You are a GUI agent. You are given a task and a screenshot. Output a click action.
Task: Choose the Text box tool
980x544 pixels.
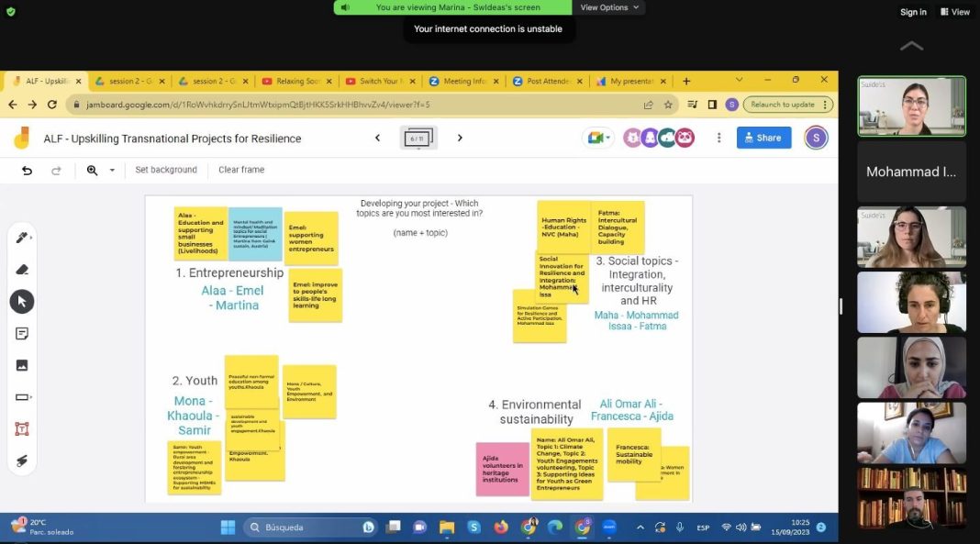coord(22,428)
